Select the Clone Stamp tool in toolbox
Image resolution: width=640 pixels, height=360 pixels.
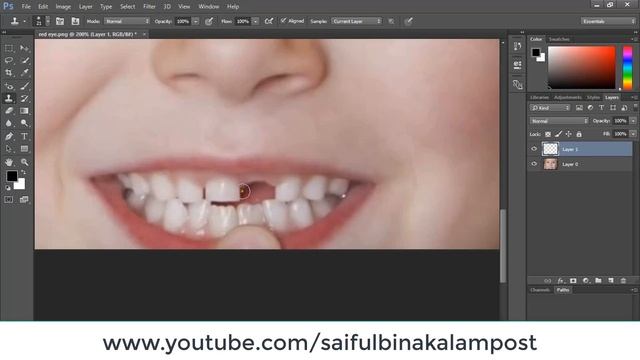coord(9,98)
